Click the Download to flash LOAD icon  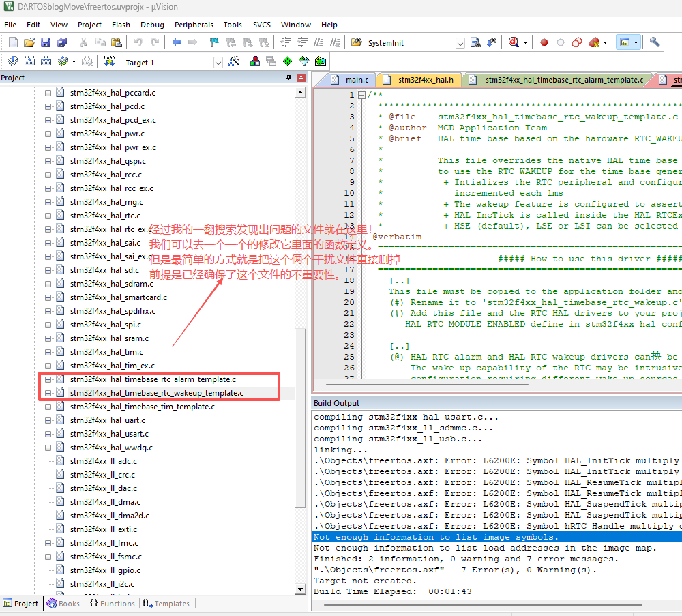point(109,61)
